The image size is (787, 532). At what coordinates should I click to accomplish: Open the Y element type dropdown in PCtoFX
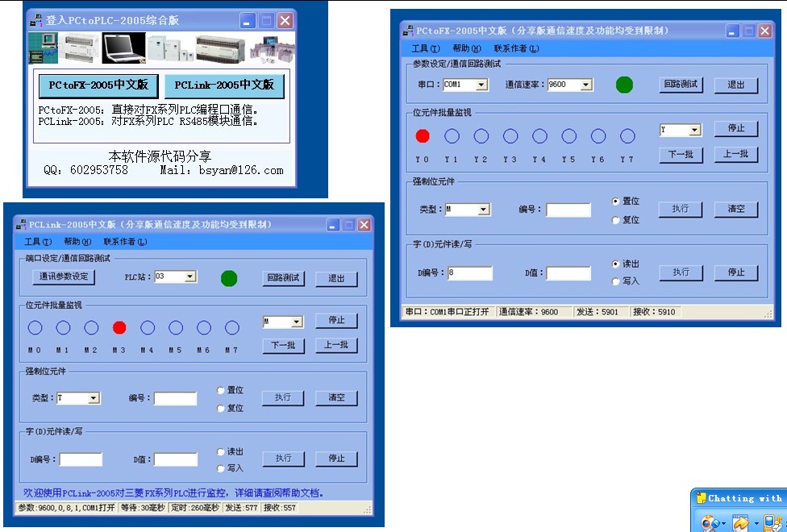click(694, 130)
